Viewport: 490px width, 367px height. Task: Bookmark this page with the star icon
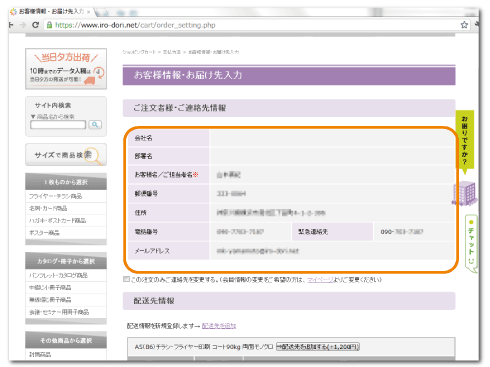tap(464, 25)
